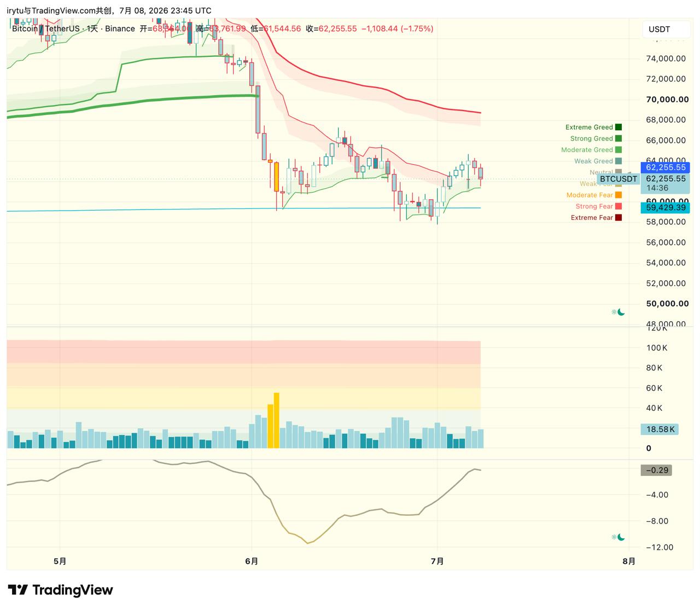
Task: Click the Strong Greed green square
Action: [x=619, y=138]
